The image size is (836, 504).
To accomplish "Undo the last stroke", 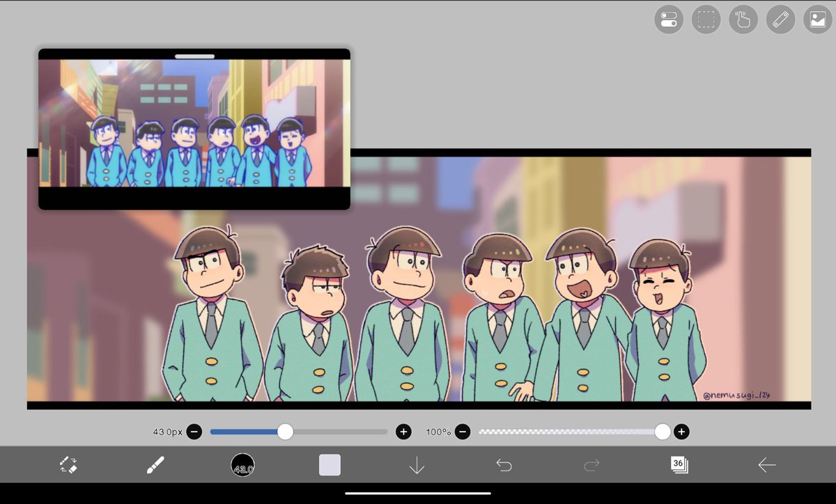I will click(504, 465).
